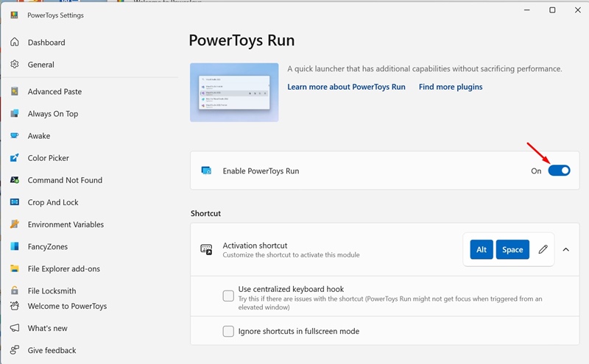Click the Environment Variables icon
This screenshot has width=589, height=364.
14,224
